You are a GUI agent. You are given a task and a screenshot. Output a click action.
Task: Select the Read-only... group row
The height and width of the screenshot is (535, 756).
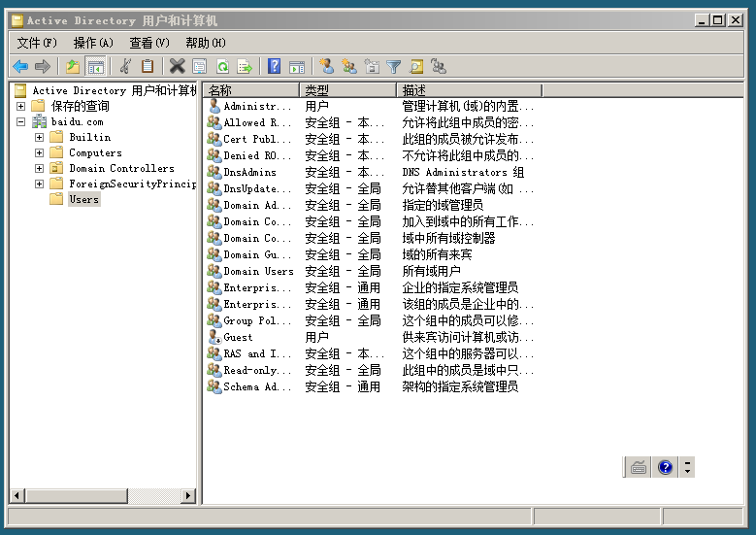(371, 370)
